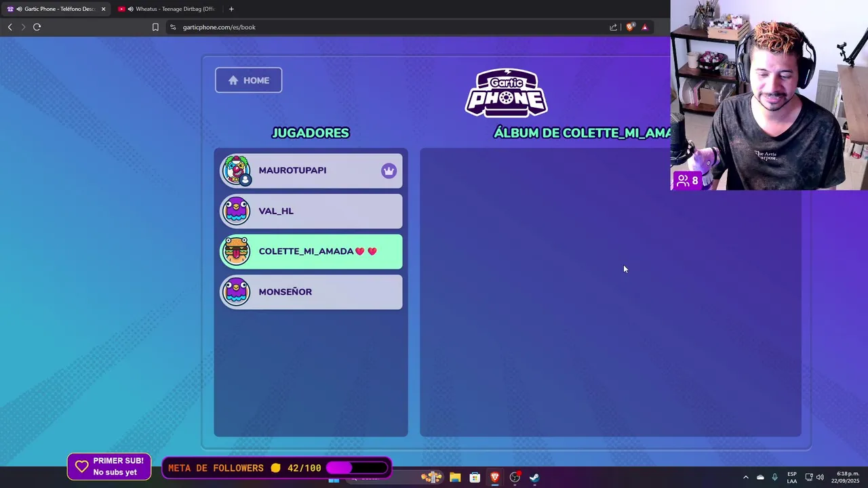Open the network tray icon
The image size is (868, 488).
tap(808, 477)
